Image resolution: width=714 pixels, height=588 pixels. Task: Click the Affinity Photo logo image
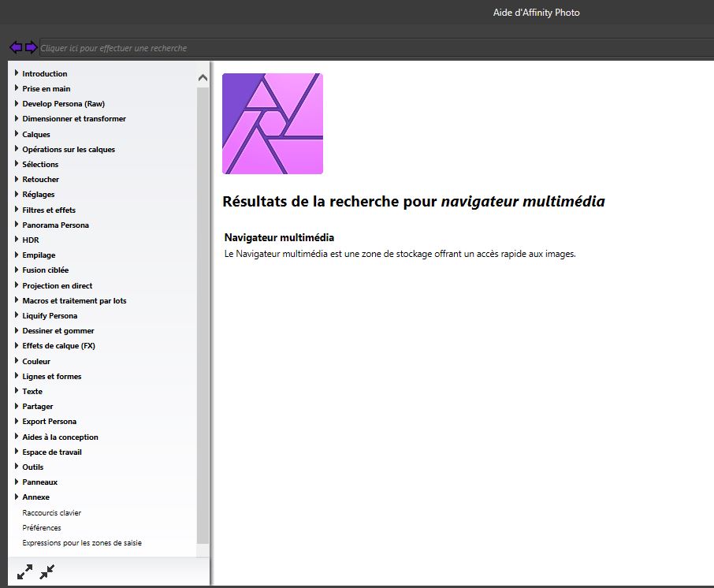point(273,124)
